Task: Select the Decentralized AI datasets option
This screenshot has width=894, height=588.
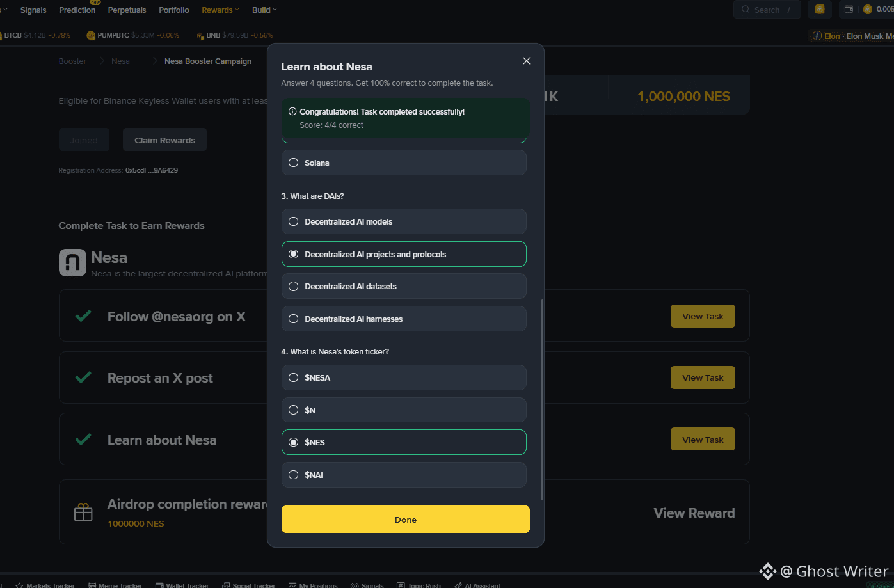Action: [x=404, y=286]
